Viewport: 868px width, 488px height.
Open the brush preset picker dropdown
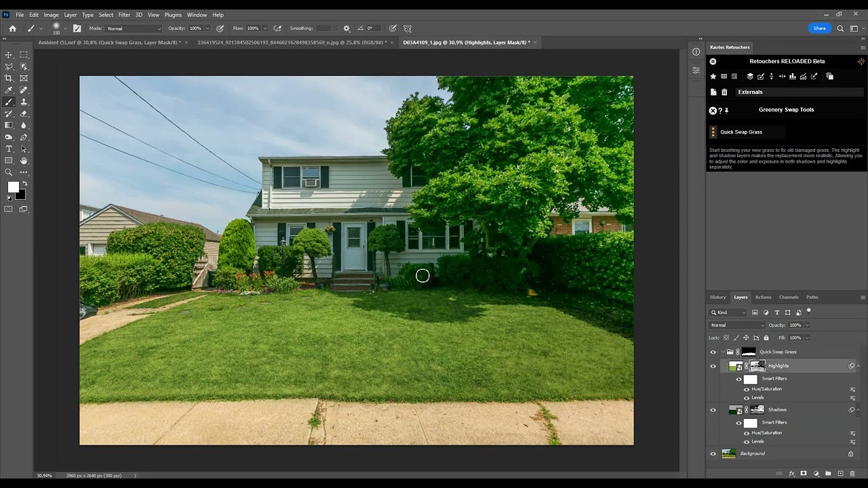(65, 28)
